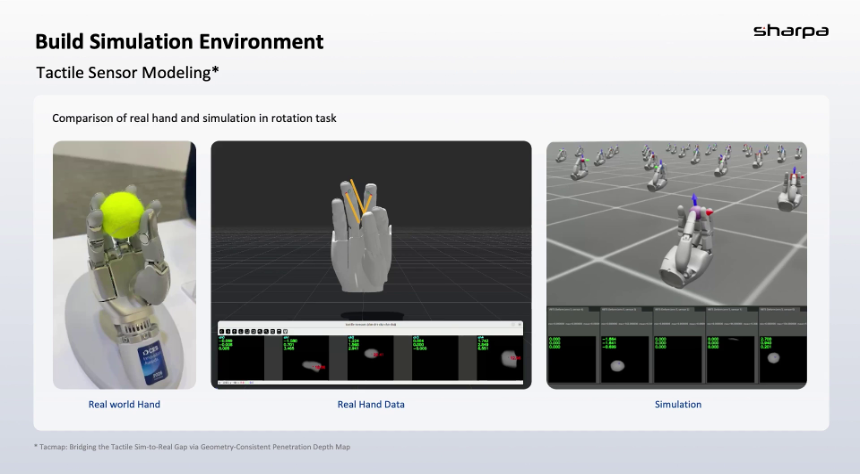Click the "Tactile Sensor Modeling*" subtitle
Screen dimensions: 860x474
click(x=127, y=73)
